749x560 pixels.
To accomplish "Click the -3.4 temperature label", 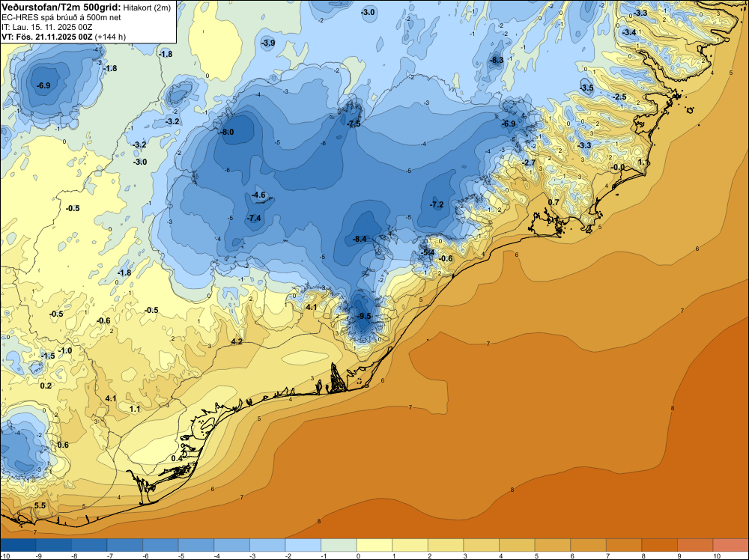I will (629, 32).
